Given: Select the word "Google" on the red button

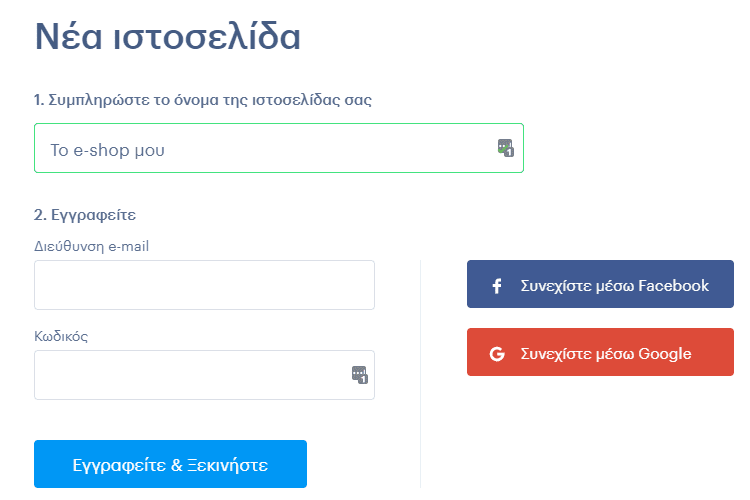Looking at the screenshot, I should [665, 354].
